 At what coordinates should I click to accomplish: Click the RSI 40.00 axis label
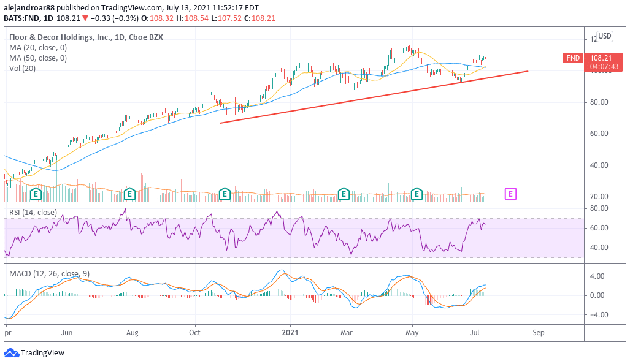(x=599, y=248)
